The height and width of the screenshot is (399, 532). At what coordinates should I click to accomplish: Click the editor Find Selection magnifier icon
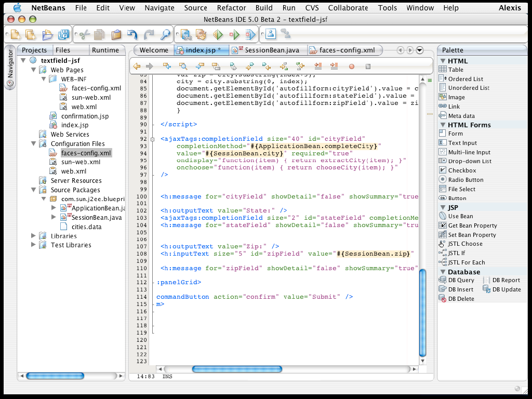point(183,66)
